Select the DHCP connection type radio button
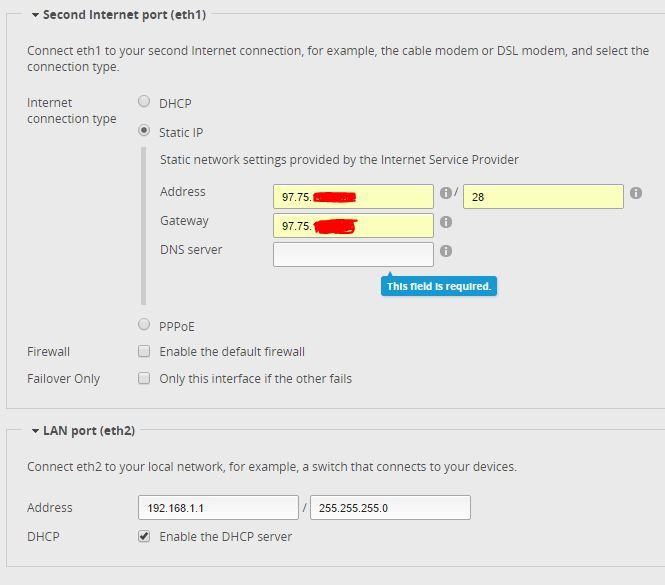Screen dimensions: 665x585 (x=144, y=102)
